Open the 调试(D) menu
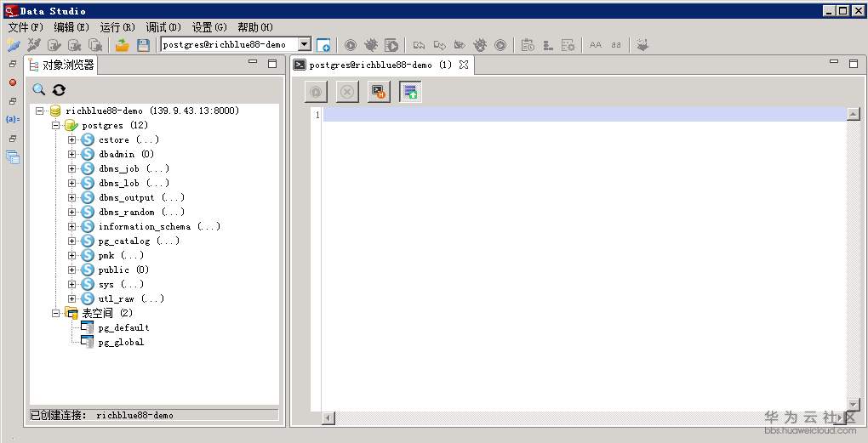This screenshot has height=443, width=868. [x=163, y=27]
